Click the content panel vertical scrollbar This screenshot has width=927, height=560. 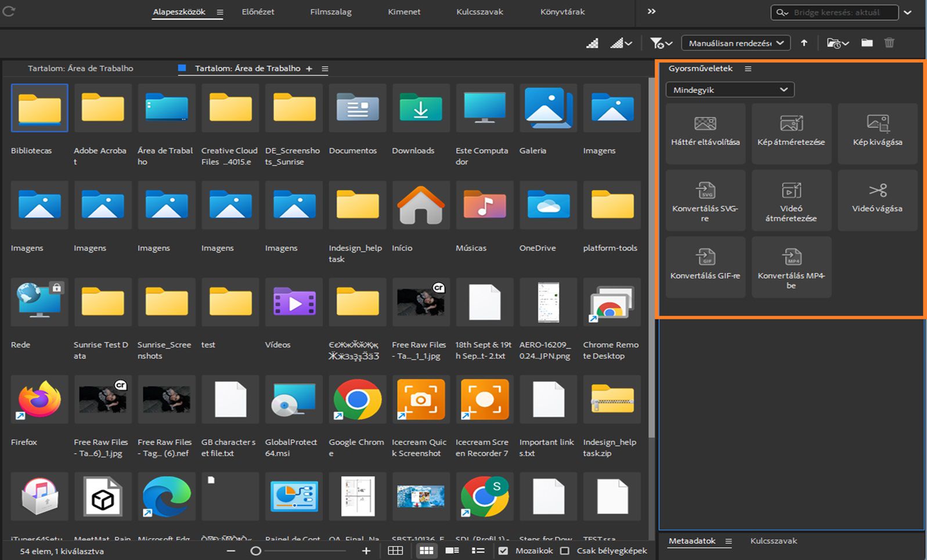click(x=651, y=258)
